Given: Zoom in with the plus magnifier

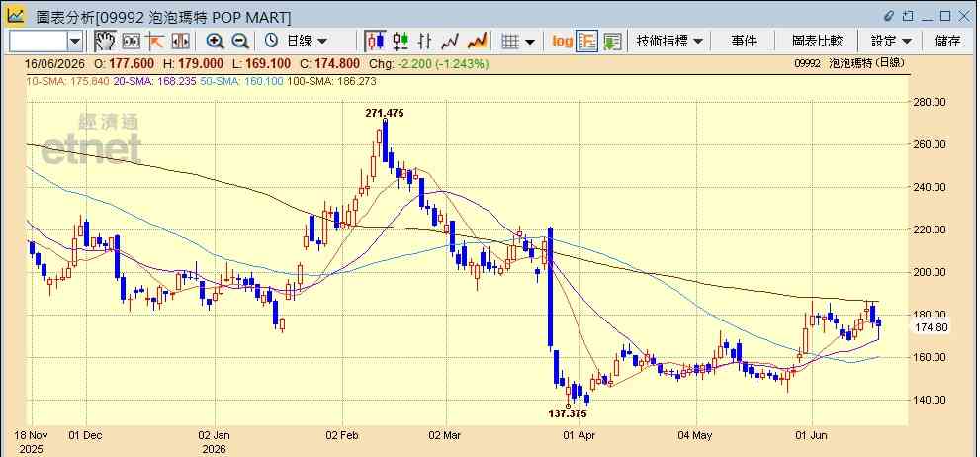Looking at the screenshot, I should tap(215, 42).
